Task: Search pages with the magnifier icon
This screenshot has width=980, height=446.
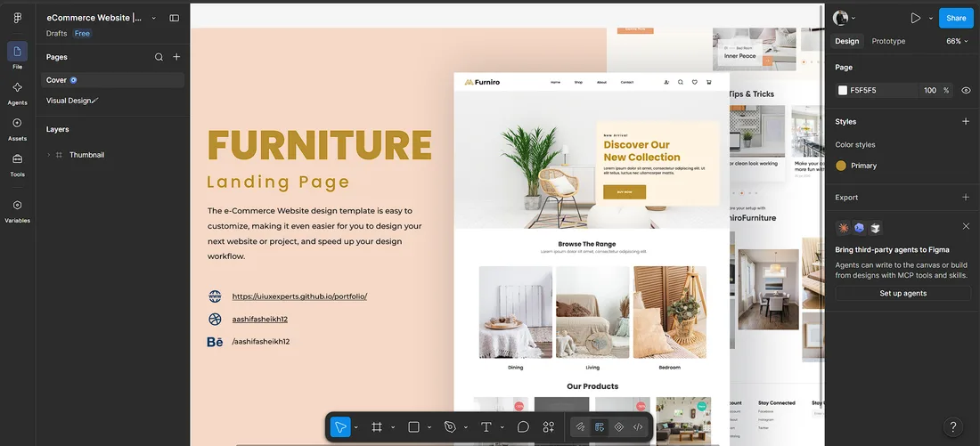Action: (x=159, y=57)
